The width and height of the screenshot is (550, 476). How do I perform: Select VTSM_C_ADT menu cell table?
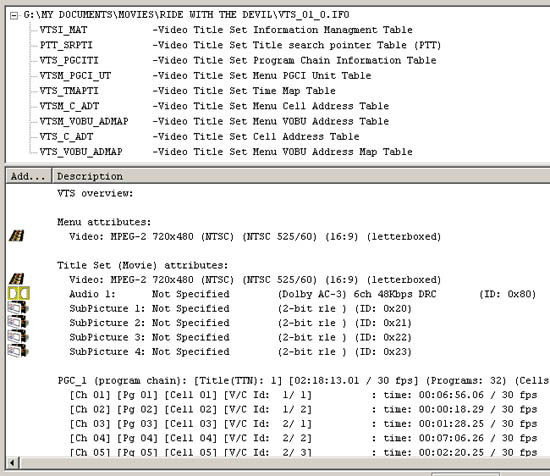[x=69, y=106]
